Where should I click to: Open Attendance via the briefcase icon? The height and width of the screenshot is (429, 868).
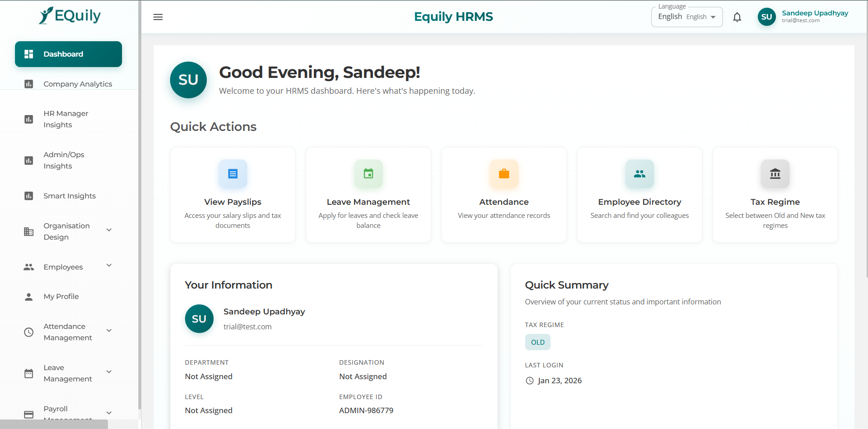[503, 174]
